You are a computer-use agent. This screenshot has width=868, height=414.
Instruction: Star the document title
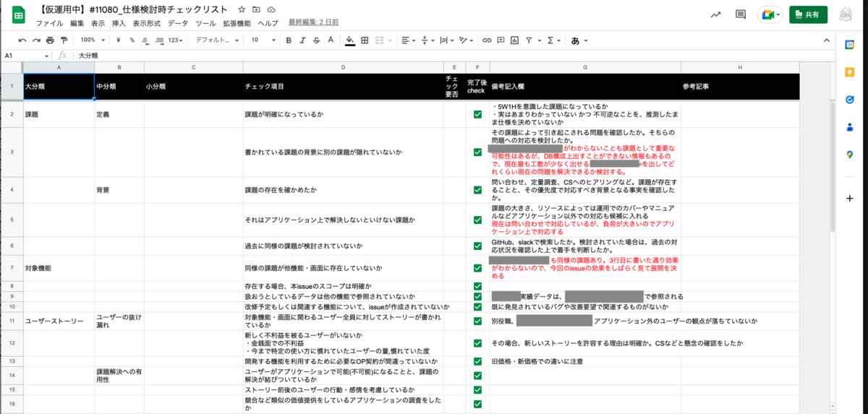tap(242, 9)
